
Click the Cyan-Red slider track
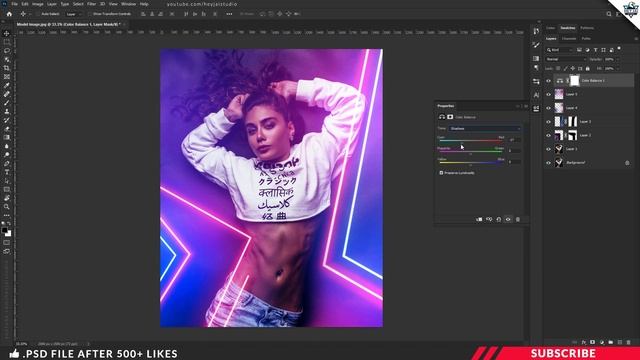(471, 141)
